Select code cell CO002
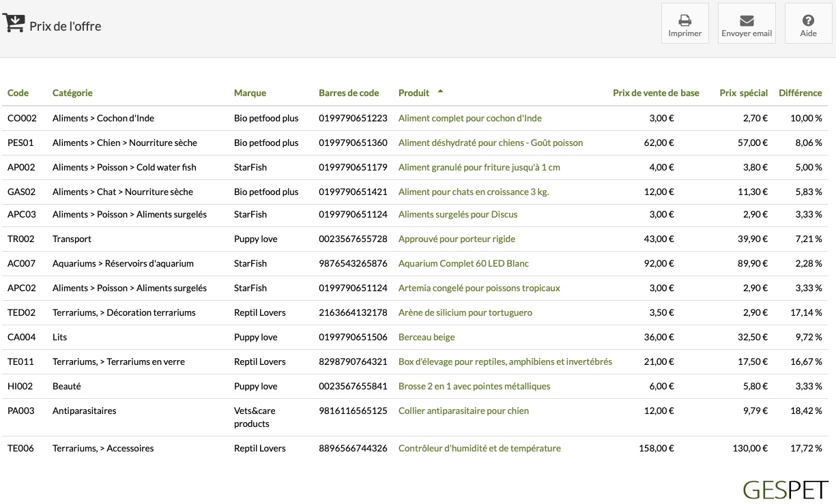 tap(22, 118)
